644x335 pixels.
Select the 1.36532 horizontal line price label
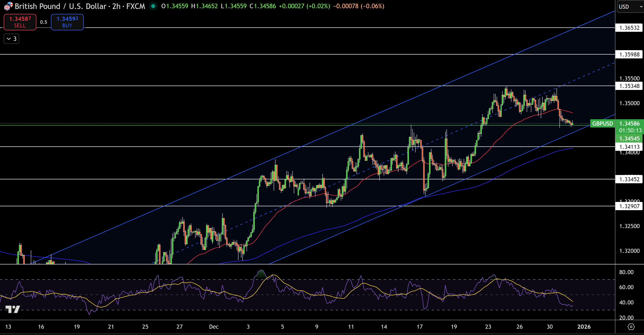pyautogui.click(x=629, y=28)
